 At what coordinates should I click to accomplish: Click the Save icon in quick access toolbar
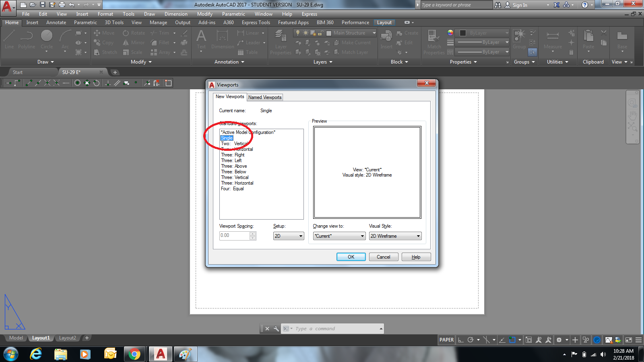click(42, 5)
